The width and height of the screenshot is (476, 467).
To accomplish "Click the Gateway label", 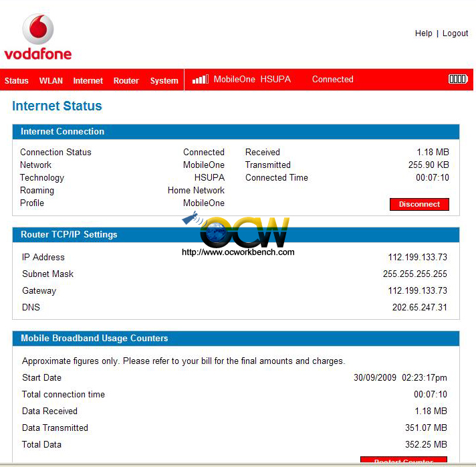I will coord(39,291).
